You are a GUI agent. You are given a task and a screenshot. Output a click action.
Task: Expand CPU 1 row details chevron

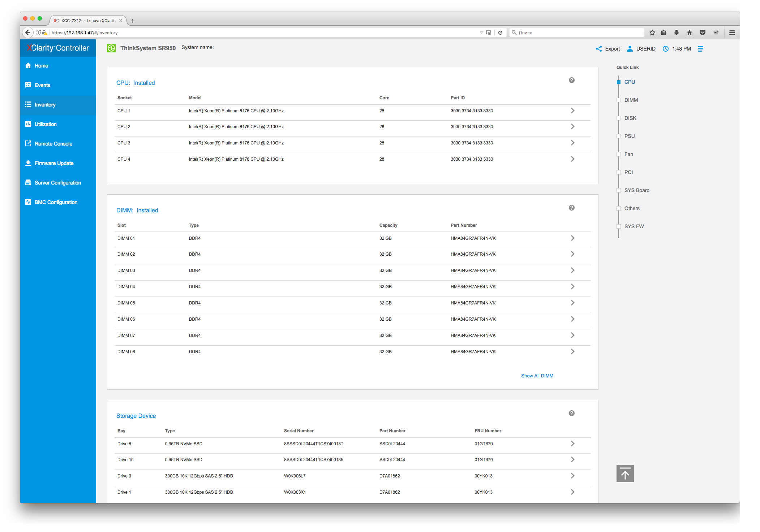click(572, 111)
